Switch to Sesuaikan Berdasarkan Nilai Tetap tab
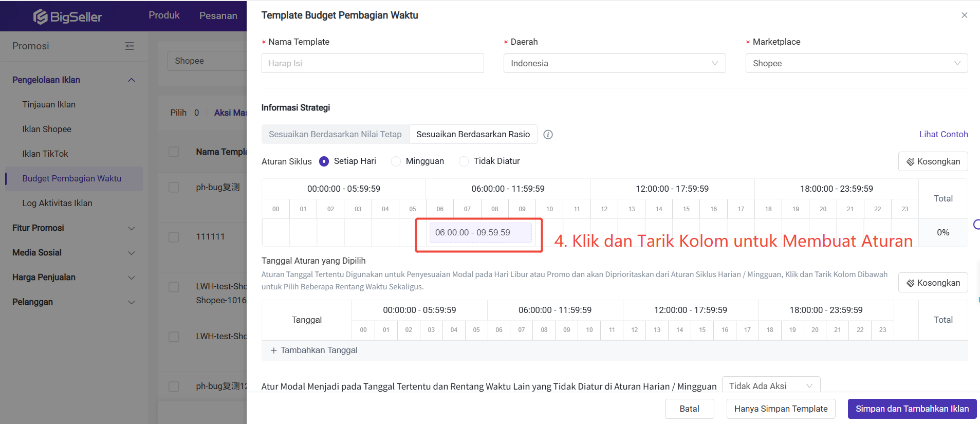This screenshot has width=980, height=424. tap(335, 134)
